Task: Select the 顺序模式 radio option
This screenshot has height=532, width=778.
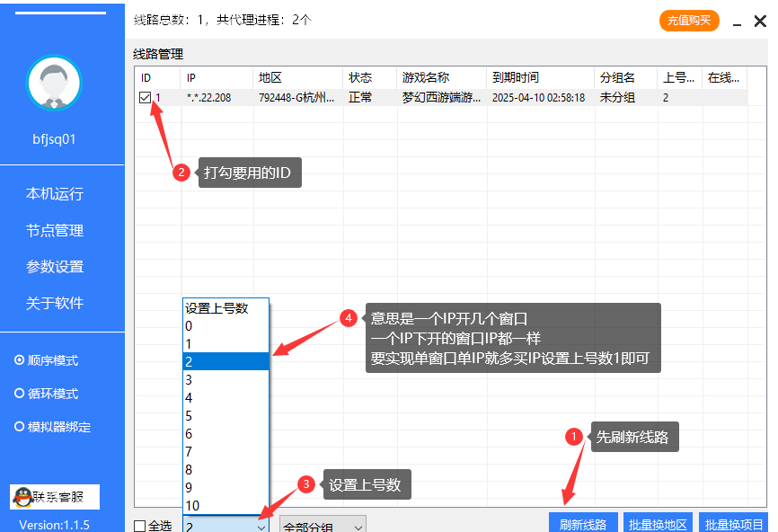Action: [20, 360]
